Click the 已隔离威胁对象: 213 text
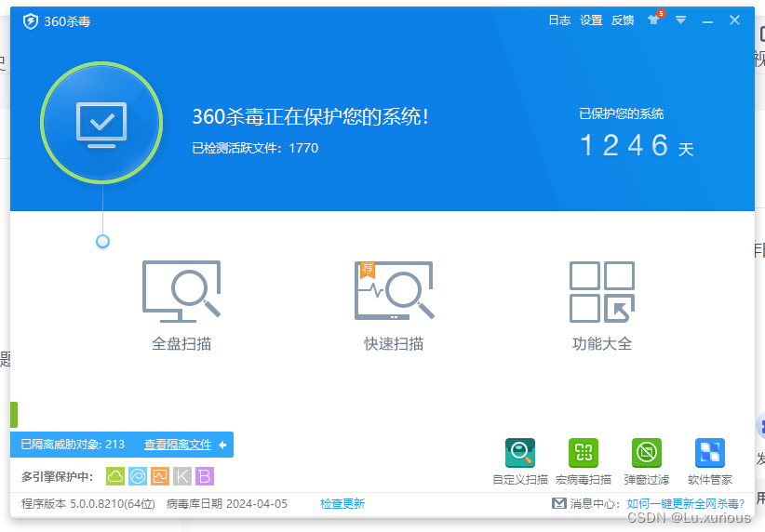 73,445
